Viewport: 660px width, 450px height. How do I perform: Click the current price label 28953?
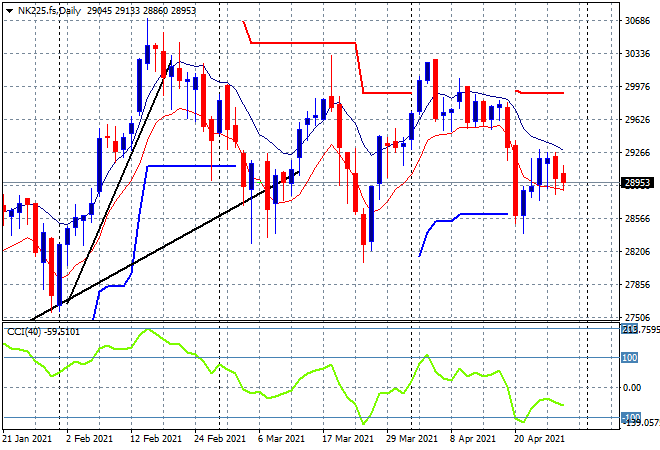coord(637,183)
